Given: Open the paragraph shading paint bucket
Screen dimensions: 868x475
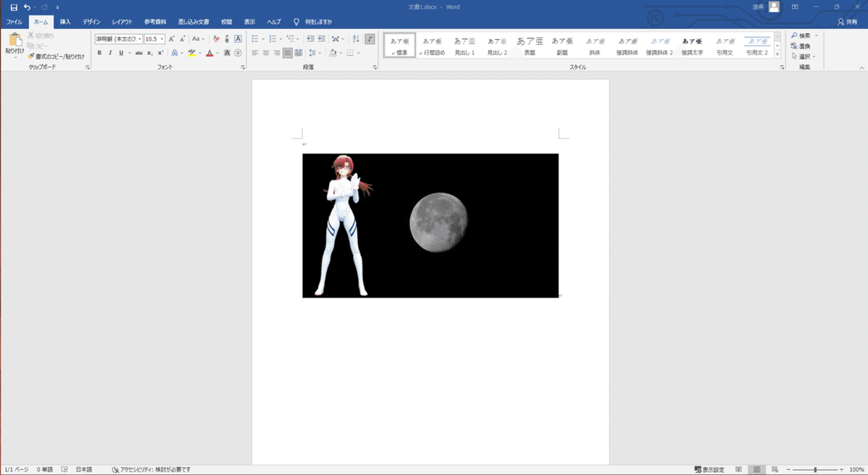Looking at the screenshot, I should coord(332,53).
